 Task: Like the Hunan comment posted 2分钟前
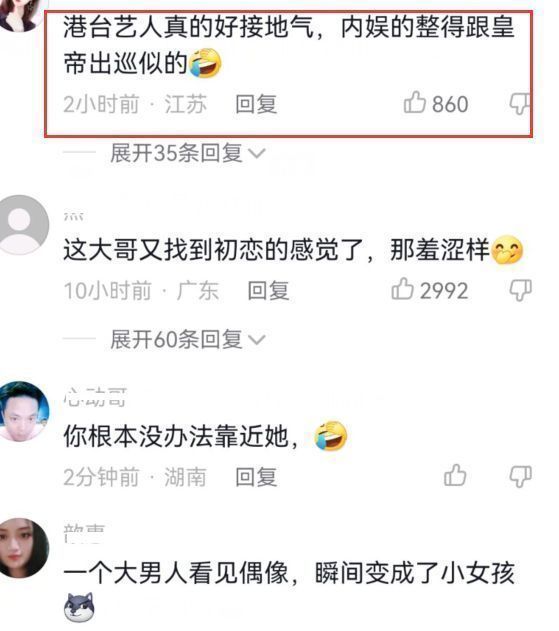point(455,475)
